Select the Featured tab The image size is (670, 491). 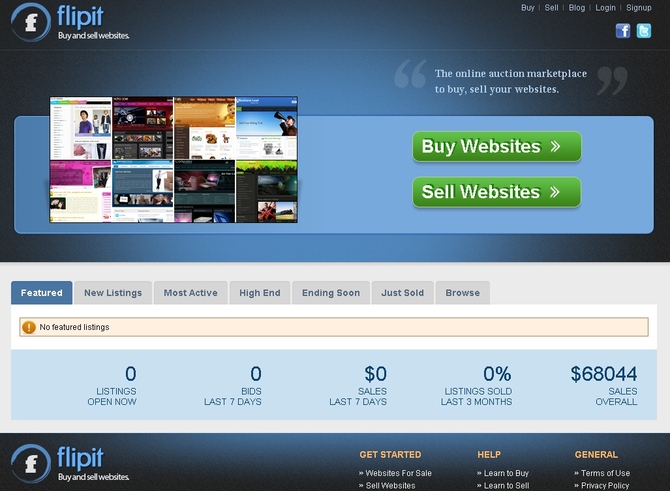point(41,293)
